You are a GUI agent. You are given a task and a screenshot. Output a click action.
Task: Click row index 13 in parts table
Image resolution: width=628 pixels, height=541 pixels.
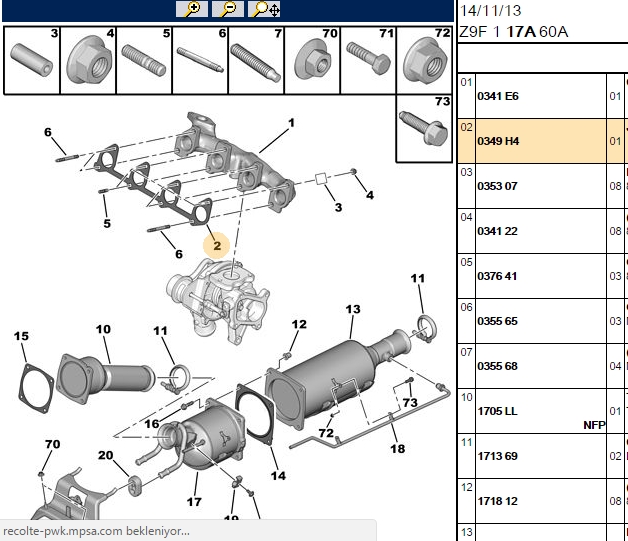(x=466, y=532)
